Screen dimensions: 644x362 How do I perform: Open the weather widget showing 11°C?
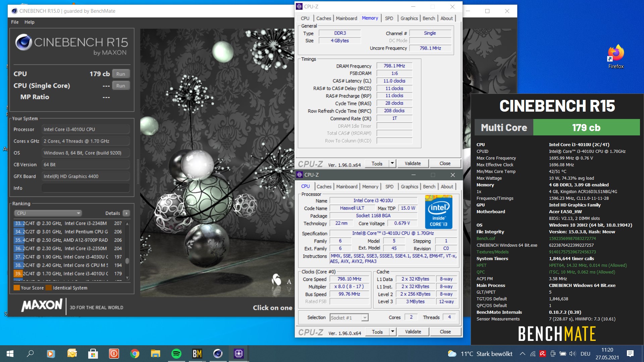click(x=480, y=354)
